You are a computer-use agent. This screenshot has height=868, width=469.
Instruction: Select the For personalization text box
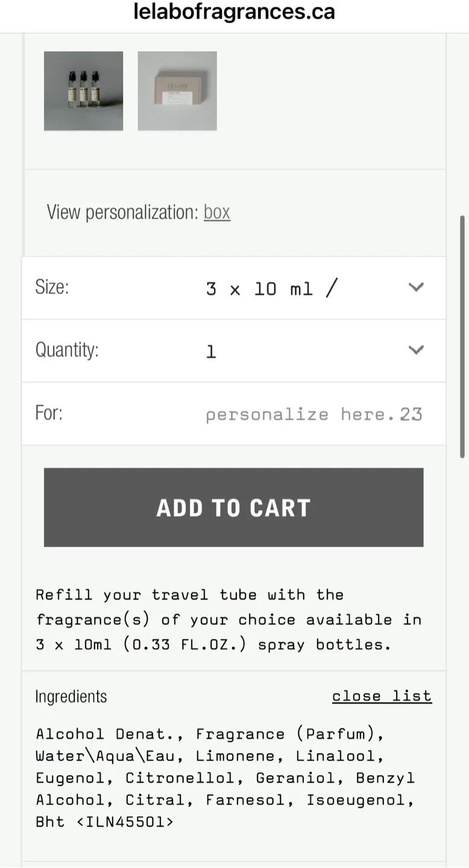tap(313, 414)
